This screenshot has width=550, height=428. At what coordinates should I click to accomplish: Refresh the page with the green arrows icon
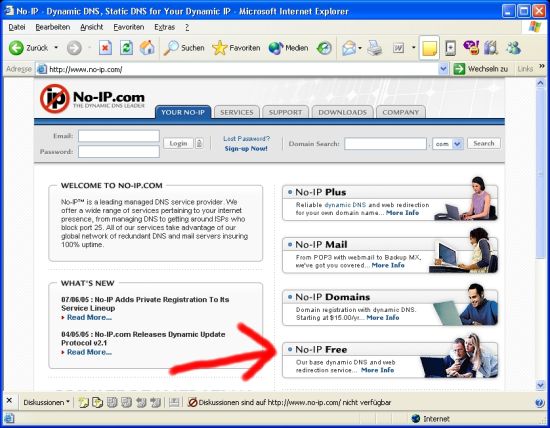(x=126, y=48)
